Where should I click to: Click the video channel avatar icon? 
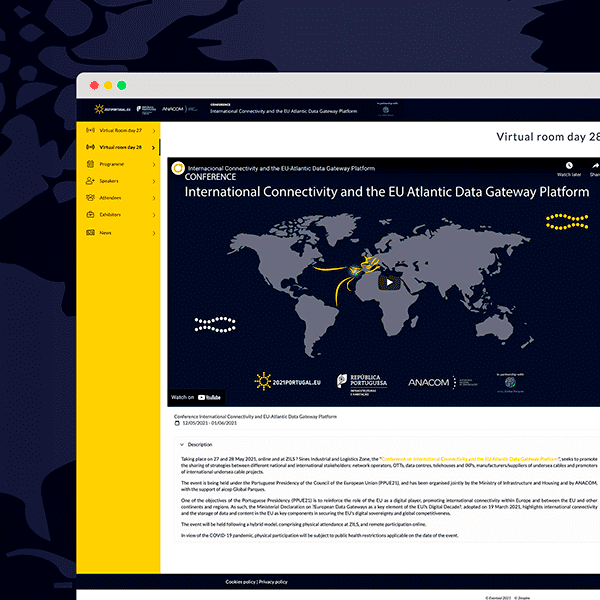pyautogui.click(x=178, y=168)
